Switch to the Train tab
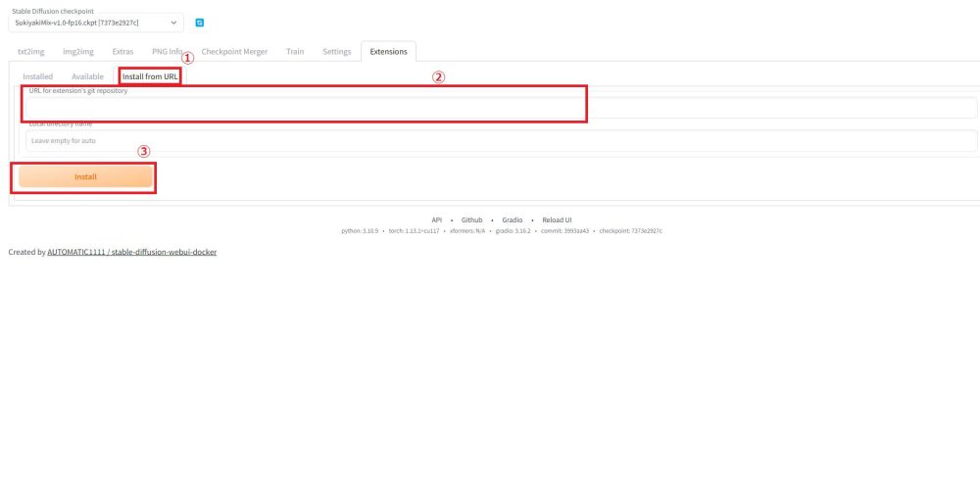Viewport: 980px width, 485px height. click(x=295, y=52)
